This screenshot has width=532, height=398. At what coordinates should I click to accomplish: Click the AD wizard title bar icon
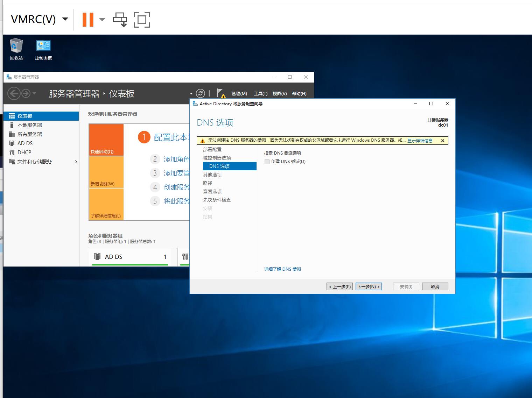point(195,104)
